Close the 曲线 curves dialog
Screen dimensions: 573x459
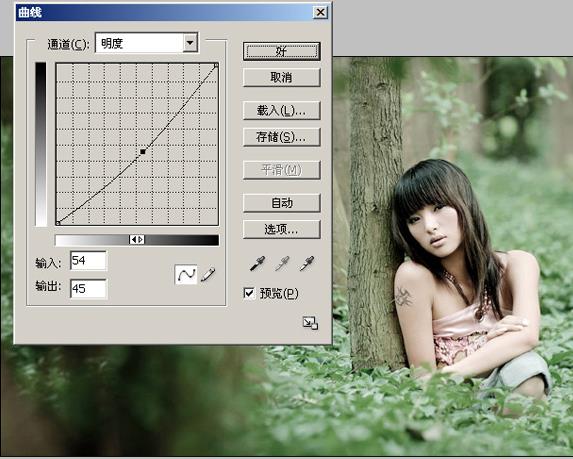320,12
